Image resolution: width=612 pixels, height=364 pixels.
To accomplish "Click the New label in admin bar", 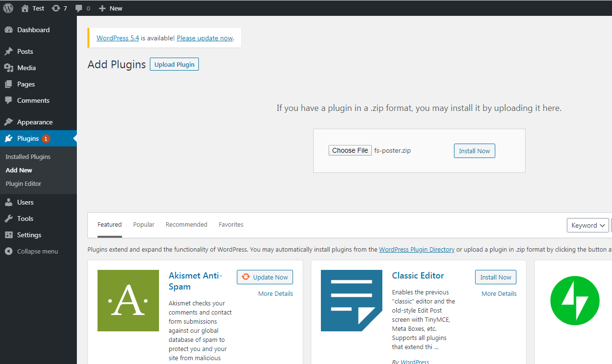I will point(116,8).
